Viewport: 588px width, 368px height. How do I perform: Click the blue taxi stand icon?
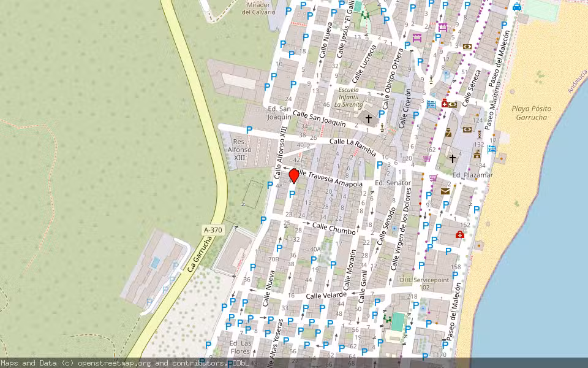pos(517,7)
